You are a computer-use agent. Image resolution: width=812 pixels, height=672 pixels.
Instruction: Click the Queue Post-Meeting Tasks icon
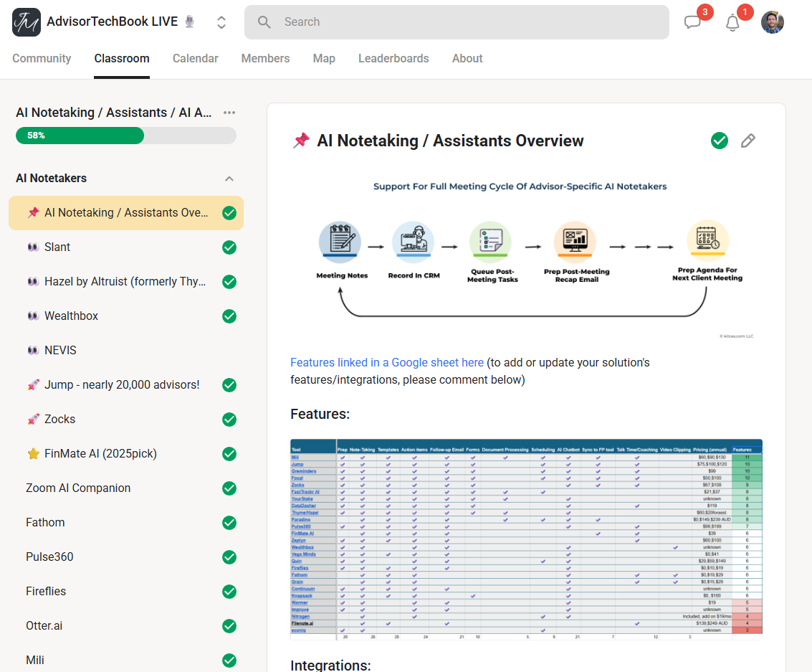point(490,241)
